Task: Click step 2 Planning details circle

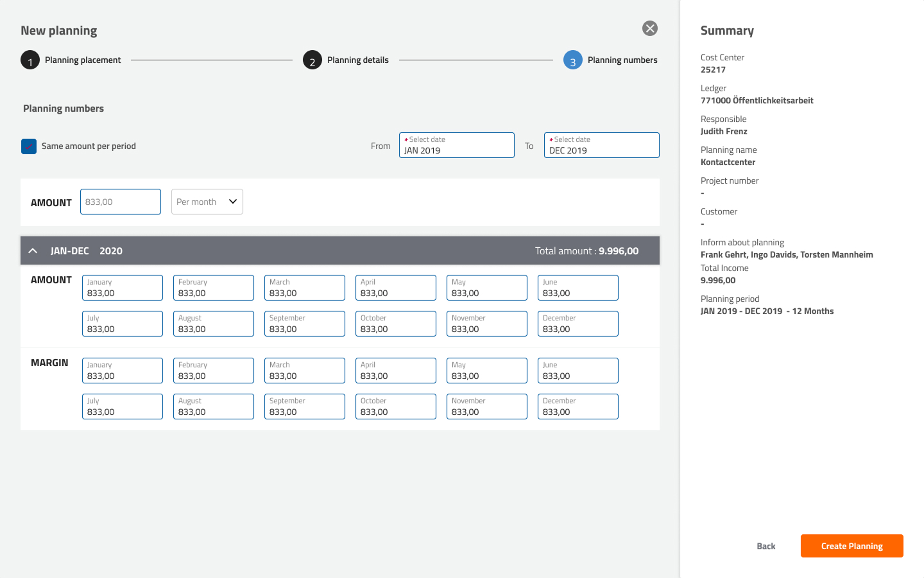Action: pyautogui.click(x=312, y=60)
